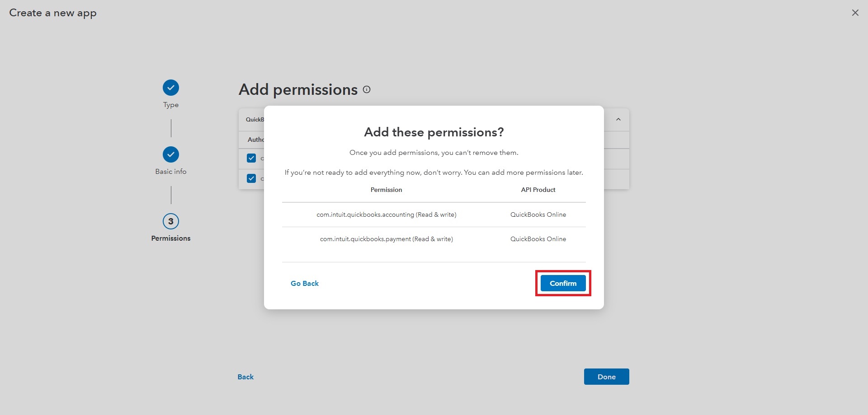Click the step 3 Permissions circle icon
The height and width of the screenshot is (415, 868).
[x=171, y=221]
